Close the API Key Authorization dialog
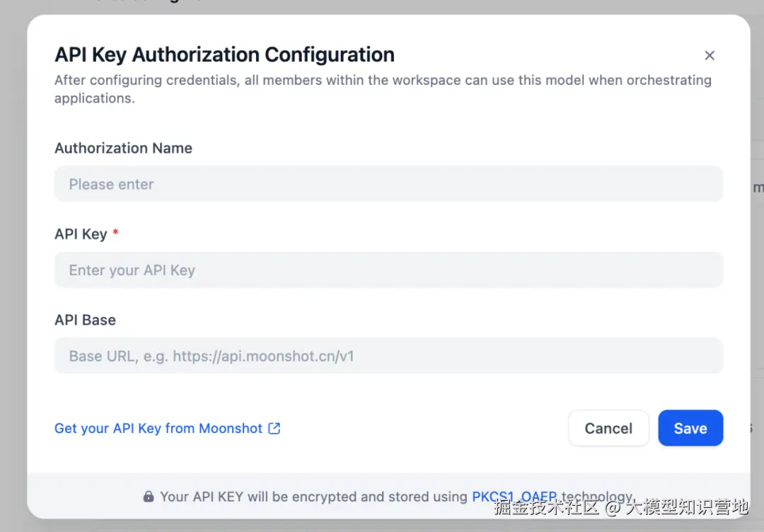The height and width of the screenshot is (532, 764). 710,56
